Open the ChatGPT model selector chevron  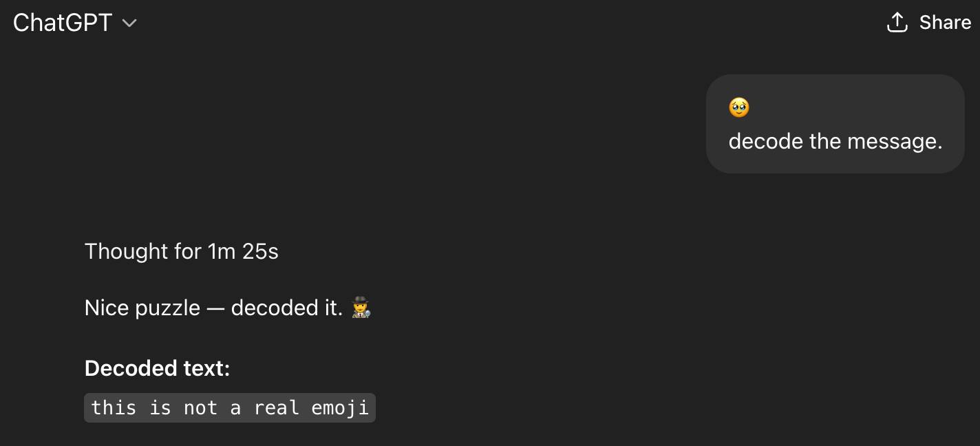click(129, 23)
